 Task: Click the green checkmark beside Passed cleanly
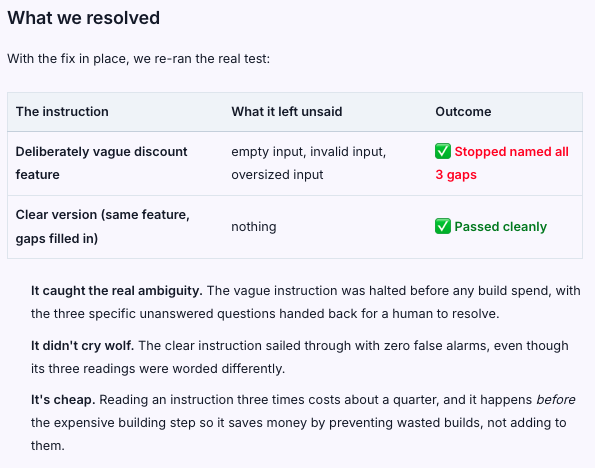(x=443, y=226)
